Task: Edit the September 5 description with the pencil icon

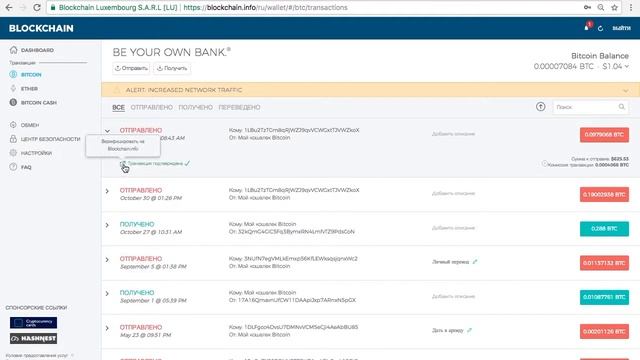Action: click(x=475, y=262)
